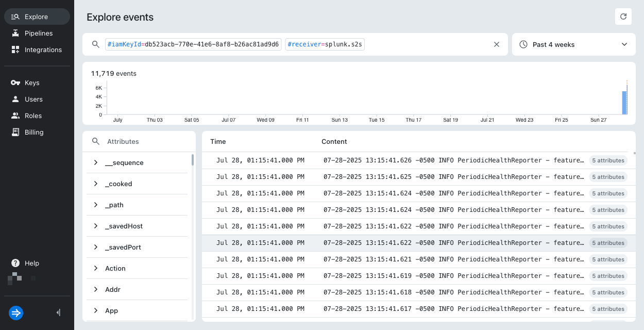Click the attributes list scrollbar thumb
Image resolution: width=644 pixels, height=330 pixels.
(193, 160)
